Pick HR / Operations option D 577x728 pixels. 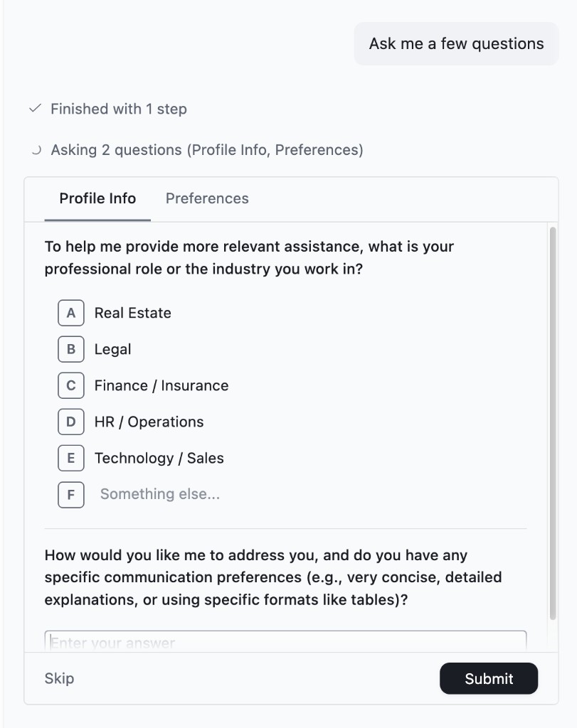[149, 422]
